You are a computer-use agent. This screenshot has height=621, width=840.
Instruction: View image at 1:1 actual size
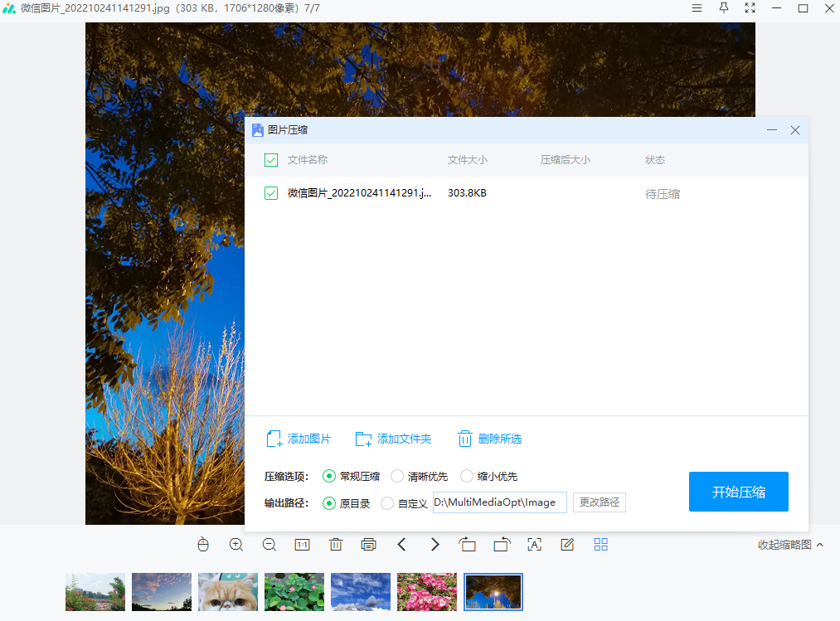pyautogui.click(x=302, y=545)
